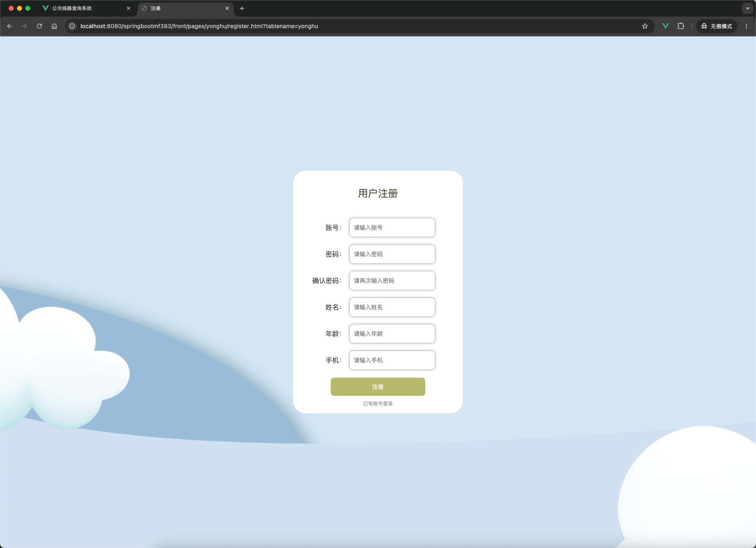Focus the 请输入手机 input field
The width and height of the screenshot is (756, 548).
pos(392,360)
